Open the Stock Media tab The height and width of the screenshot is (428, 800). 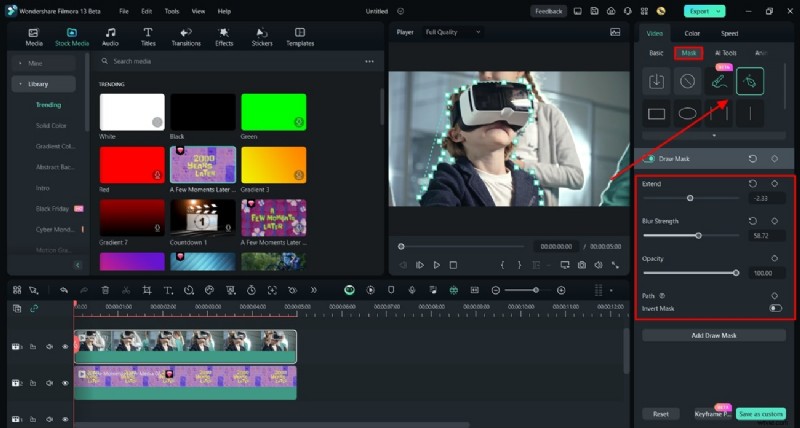click(72, 37)
